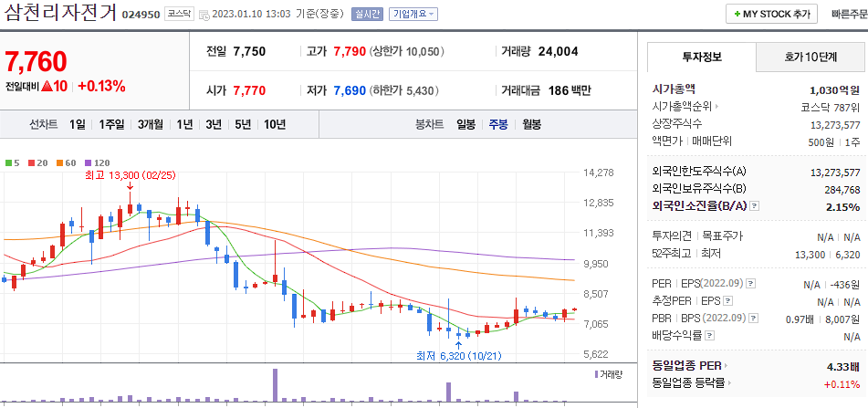The width and height of the screenshot is (868, 408).
Task: Click the help icon next to PER EPS(2022.09)
Action: [x=750, y=284]
